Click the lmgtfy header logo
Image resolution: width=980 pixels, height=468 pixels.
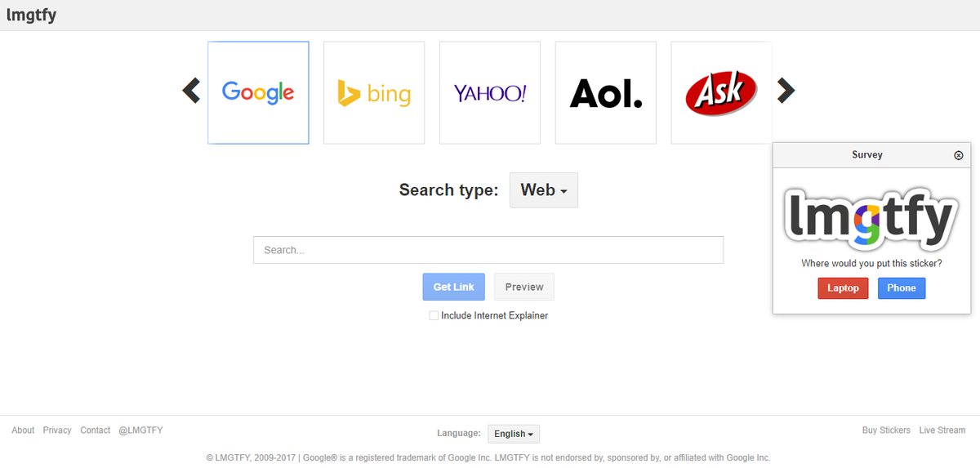(31, 15)
